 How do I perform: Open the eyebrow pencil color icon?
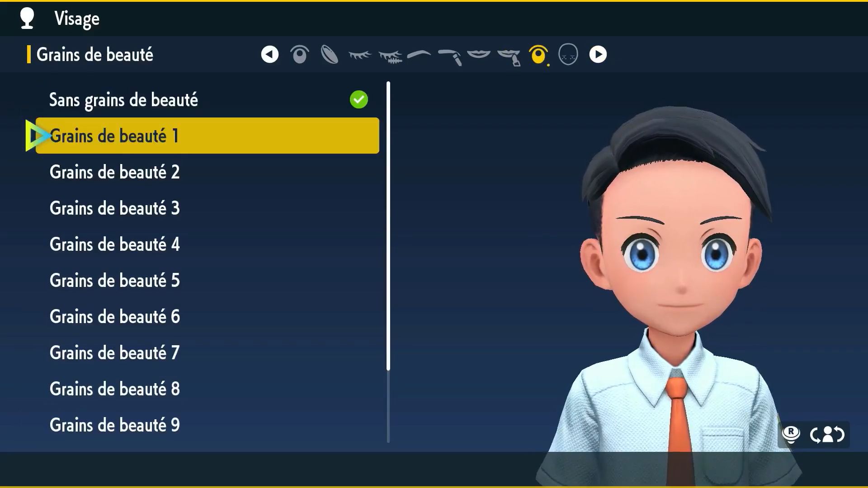click(x=450, y=56)
